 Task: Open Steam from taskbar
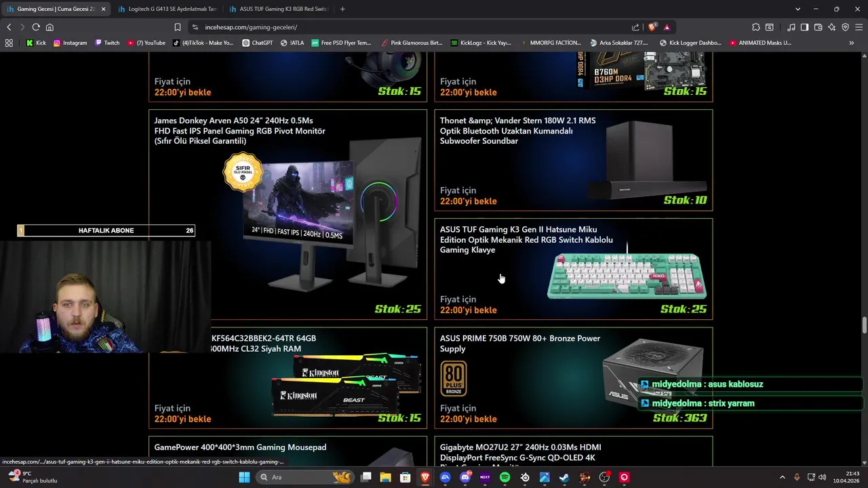(x=564, y=477)
